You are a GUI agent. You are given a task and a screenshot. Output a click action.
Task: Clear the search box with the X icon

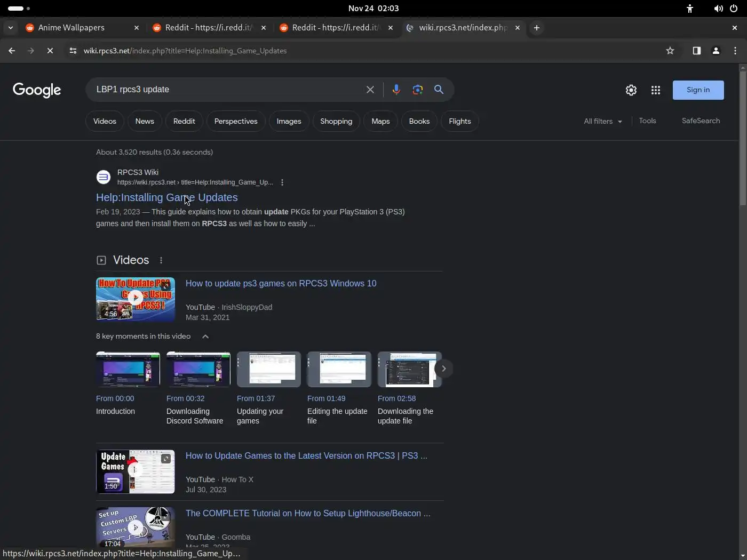(370, 90)
